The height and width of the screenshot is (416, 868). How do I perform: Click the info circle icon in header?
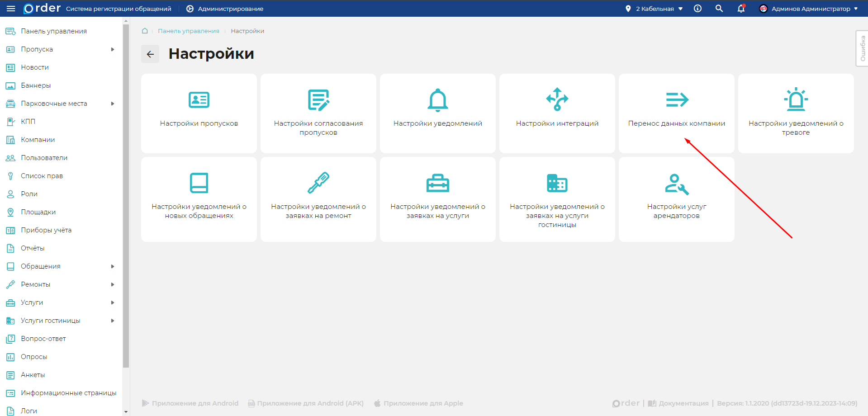(x=697, y=9)
